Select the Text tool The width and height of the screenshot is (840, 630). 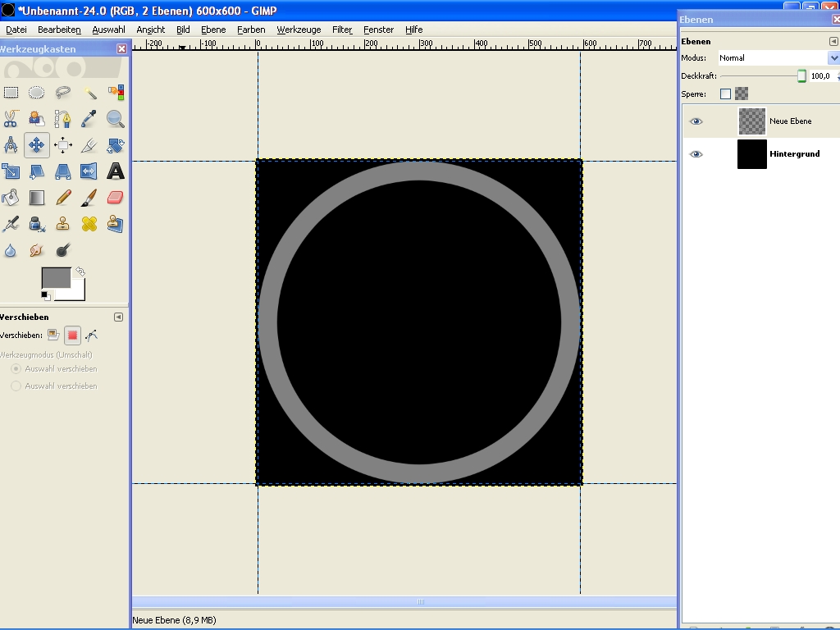coord(115,171)
